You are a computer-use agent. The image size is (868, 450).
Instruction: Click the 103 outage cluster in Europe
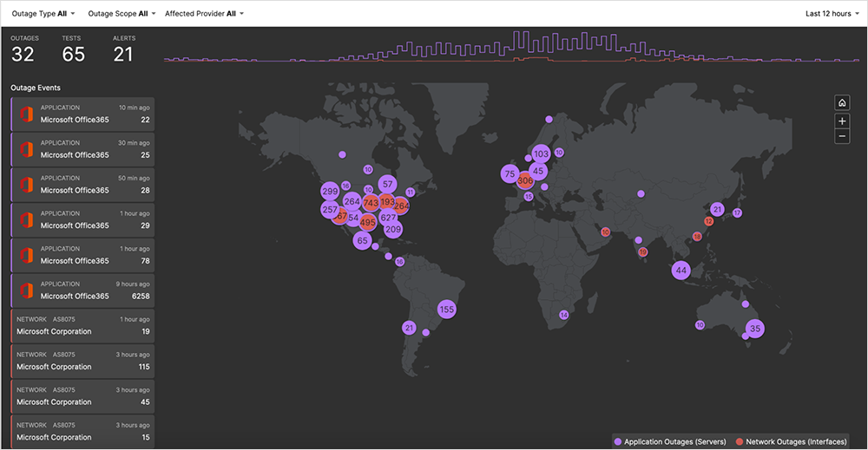point(541,153)
